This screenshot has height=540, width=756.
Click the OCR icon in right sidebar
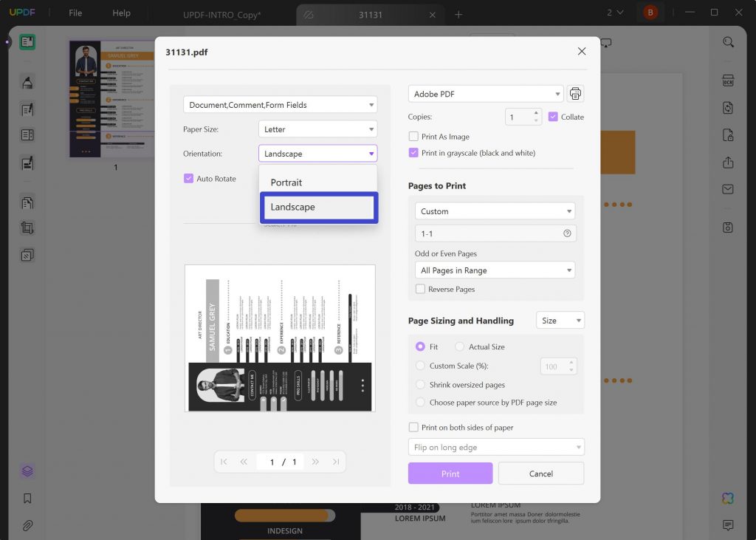[729, 81]
